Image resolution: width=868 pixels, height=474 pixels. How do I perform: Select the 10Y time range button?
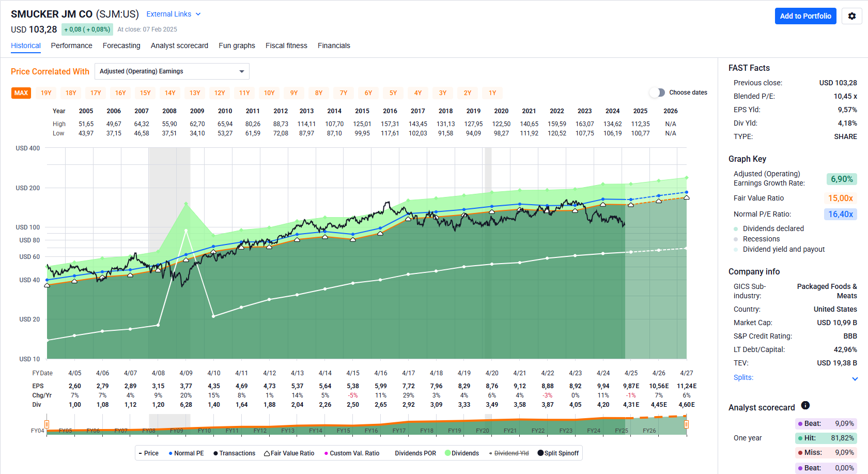pyautogui.click(x=269, y=93)
